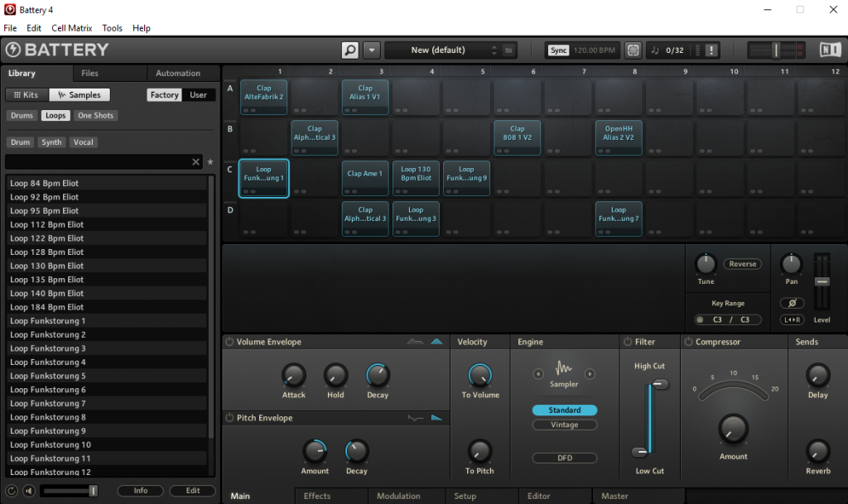Screen dimensions: 848x504
Task: Open the File menu
Action: click(x=10, y=28)
